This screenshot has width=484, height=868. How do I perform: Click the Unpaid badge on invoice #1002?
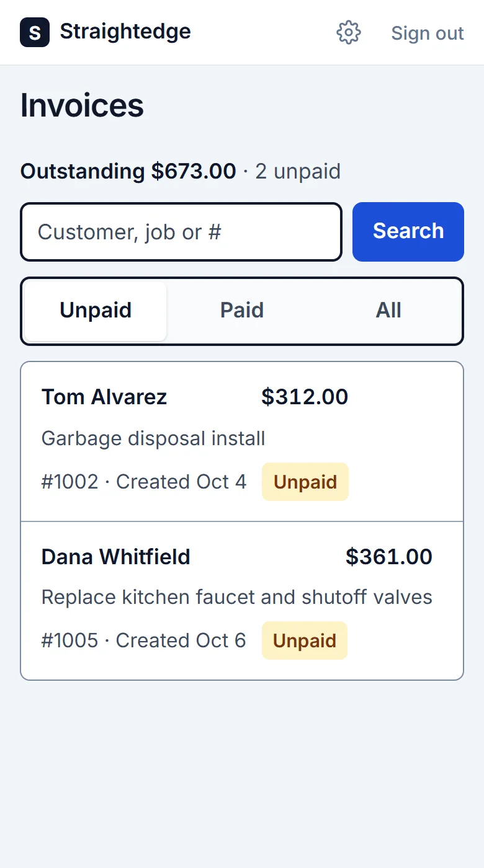pyautogui.click(x=305, y=482)
